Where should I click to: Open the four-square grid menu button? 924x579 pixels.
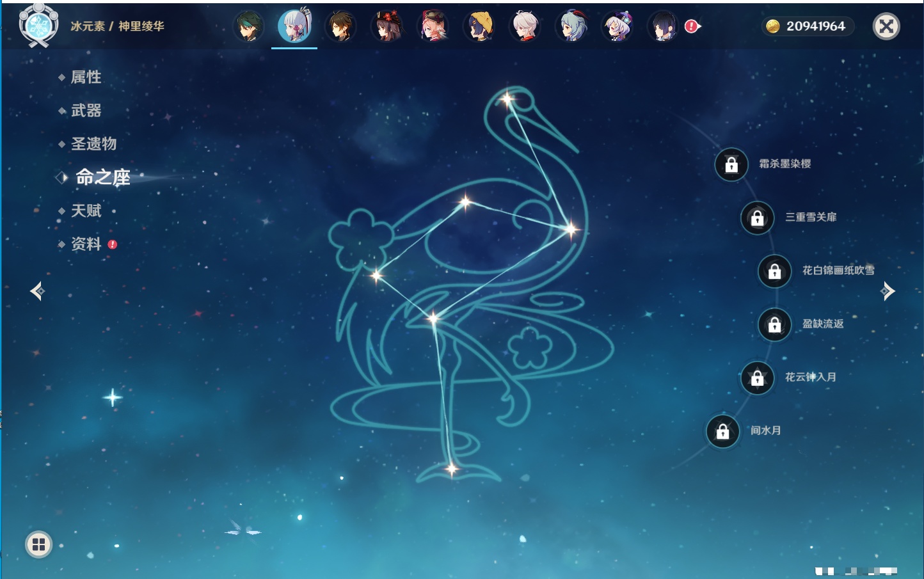(x=38, y=544)
